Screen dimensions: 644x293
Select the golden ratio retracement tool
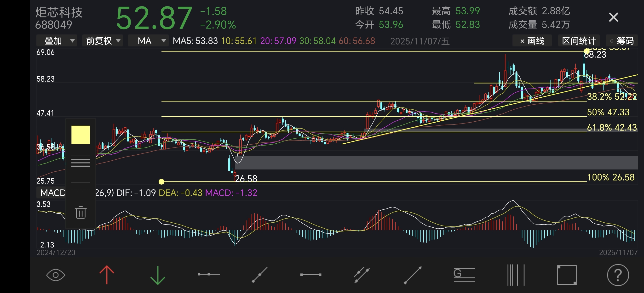(464, 275)
